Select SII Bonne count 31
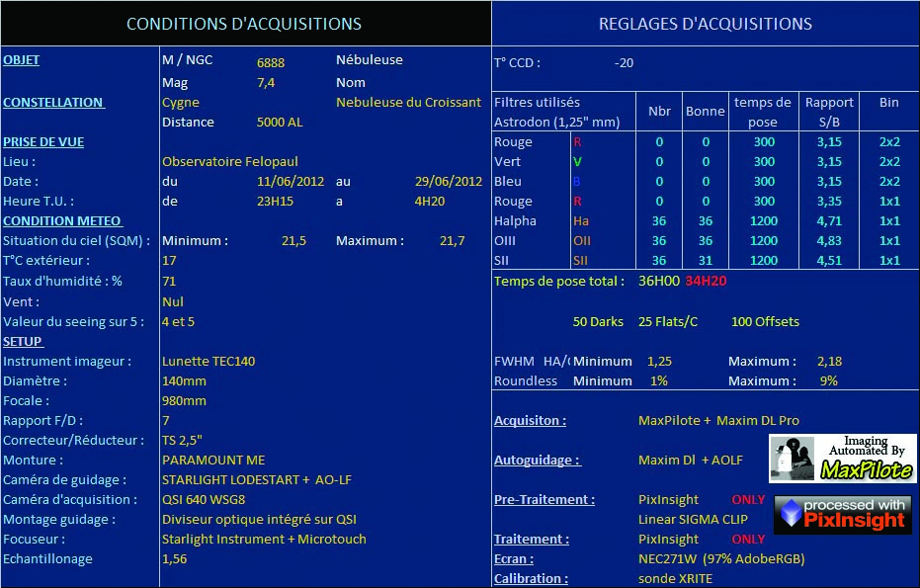 (x=706, y=261)
